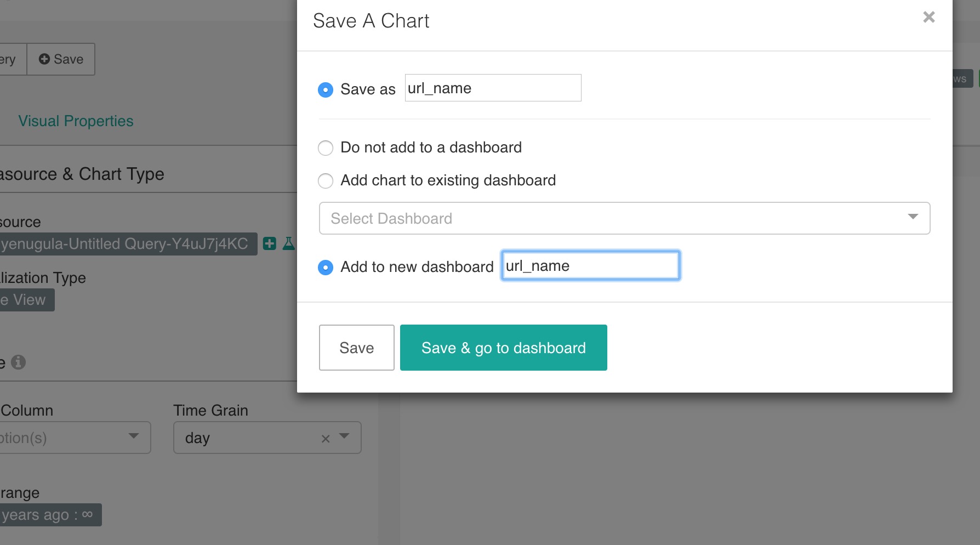Click the time range years ago label
Viewport: 980px width, 545px height.
coord(51,515)
